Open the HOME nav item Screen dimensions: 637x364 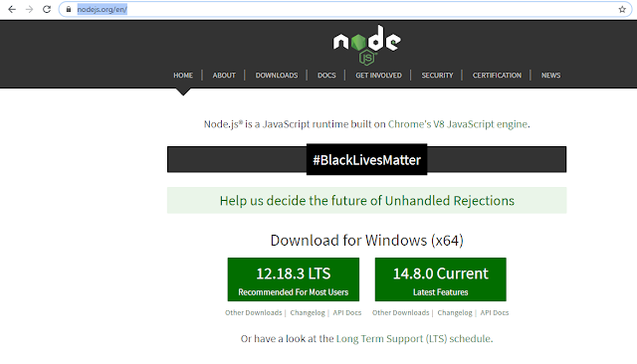pyautogui.click(x=183, y=75)
